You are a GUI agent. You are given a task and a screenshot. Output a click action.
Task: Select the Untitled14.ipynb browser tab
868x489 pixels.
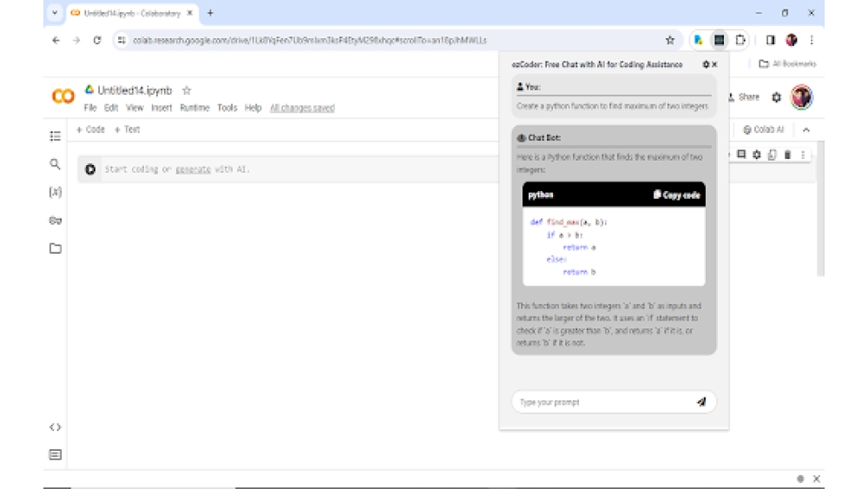(132, 13)
